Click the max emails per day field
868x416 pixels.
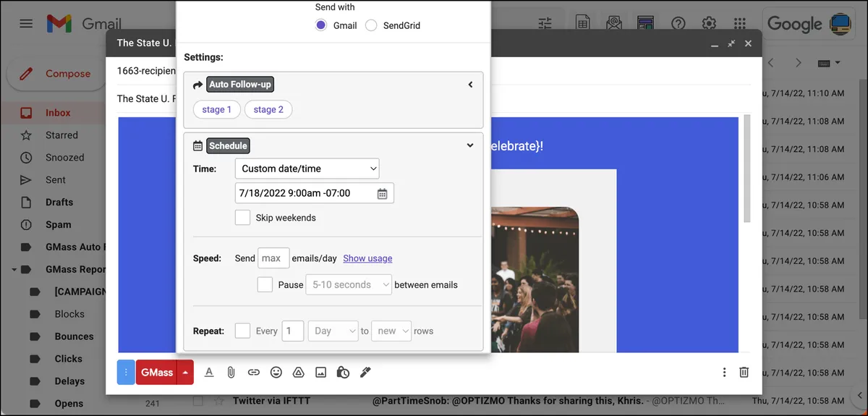click(273, 258)
